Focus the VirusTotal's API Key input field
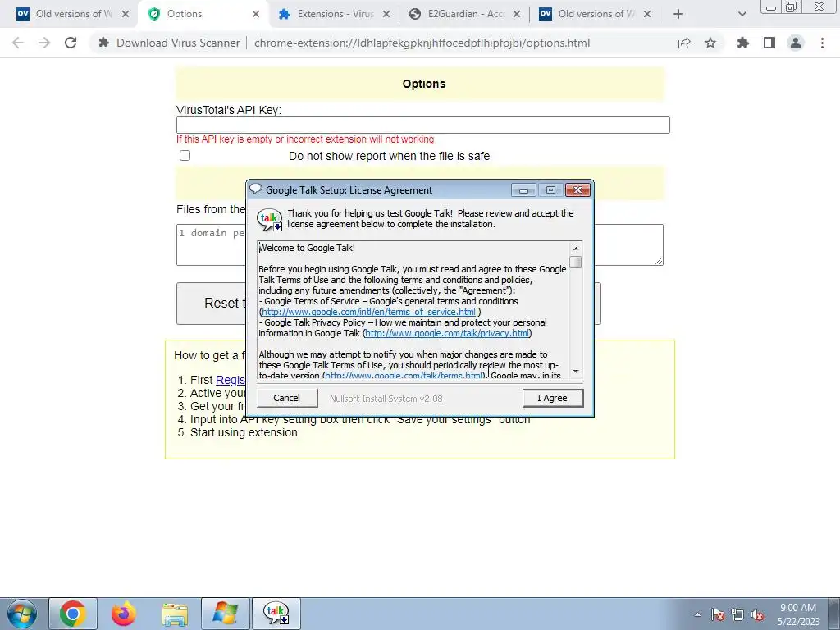 (x=422, y=125)
